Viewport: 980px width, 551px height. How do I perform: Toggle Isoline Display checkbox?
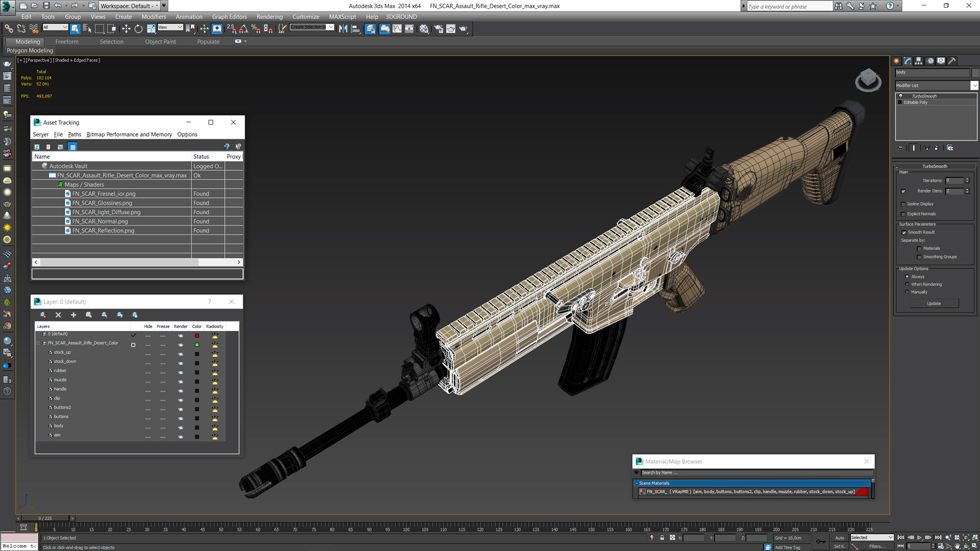[x=903, y=204]
